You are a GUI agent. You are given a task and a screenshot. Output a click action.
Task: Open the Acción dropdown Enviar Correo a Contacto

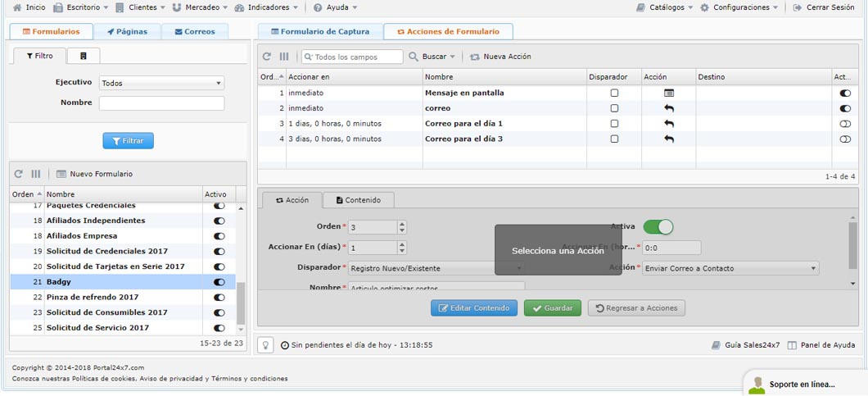click(730, 268)
